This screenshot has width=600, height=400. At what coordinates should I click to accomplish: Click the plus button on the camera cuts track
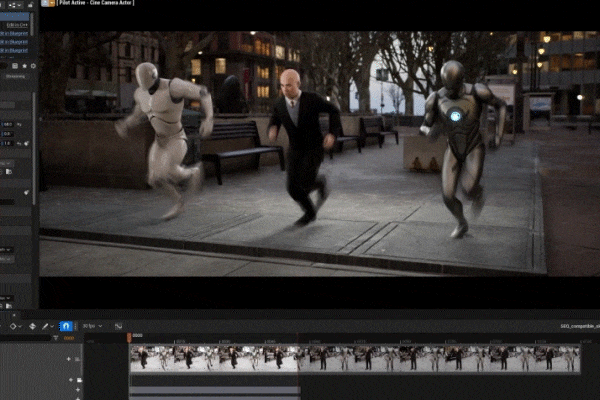pyautogui.click(x=69, y=359)
